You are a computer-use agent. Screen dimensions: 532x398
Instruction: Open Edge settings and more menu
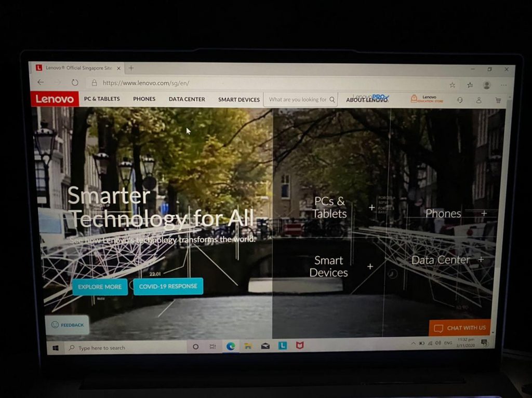[x=503, y=85]
